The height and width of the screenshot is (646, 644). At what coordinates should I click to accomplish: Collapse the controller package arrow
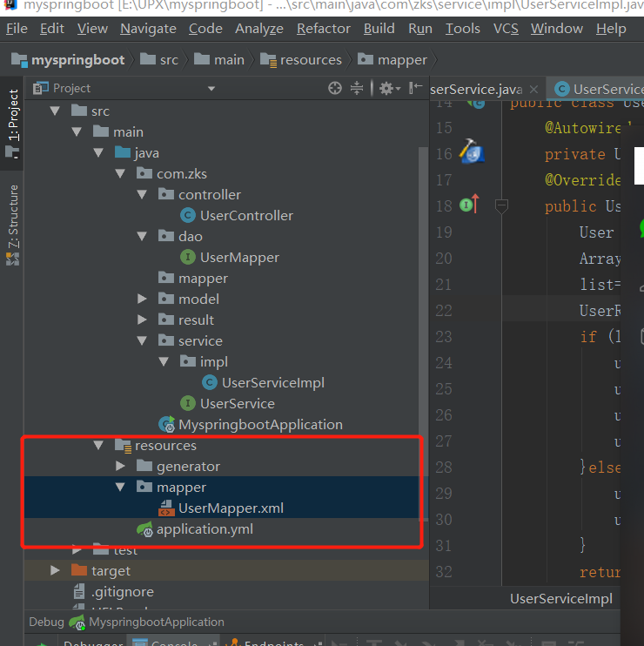(x=142, y=194)
